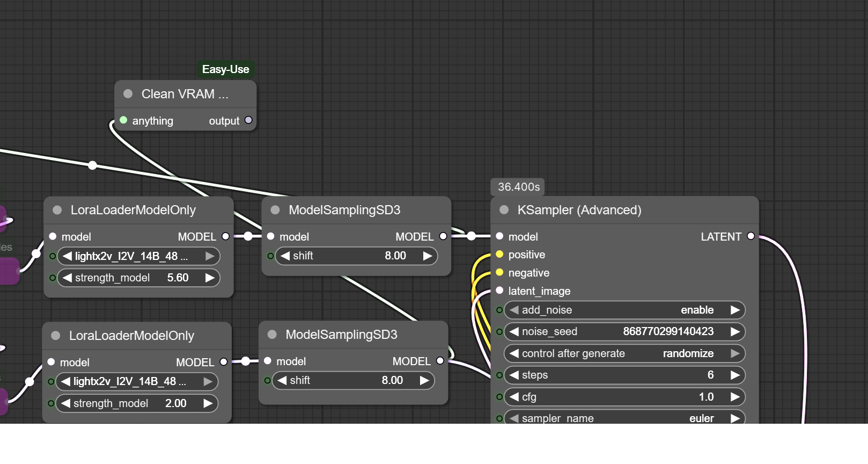This screenshot has width=868, height=464.
Task: Click the KSampler positive input socket
Action: coord(499,254)
